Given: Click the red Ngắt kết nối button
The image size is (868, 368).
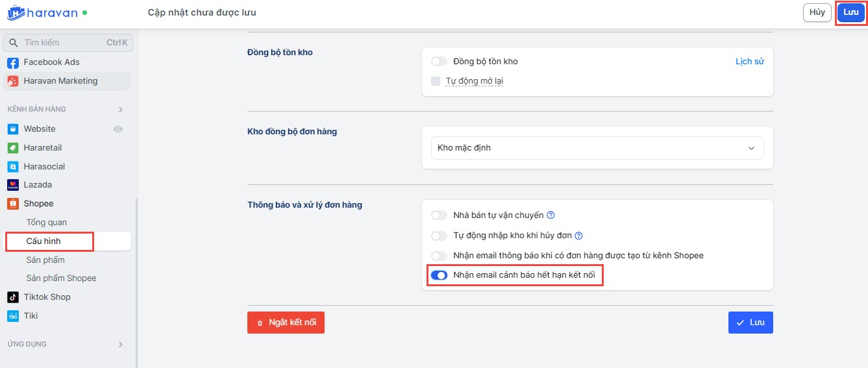Looking at the screenshot, I should [x=286, y=323].
